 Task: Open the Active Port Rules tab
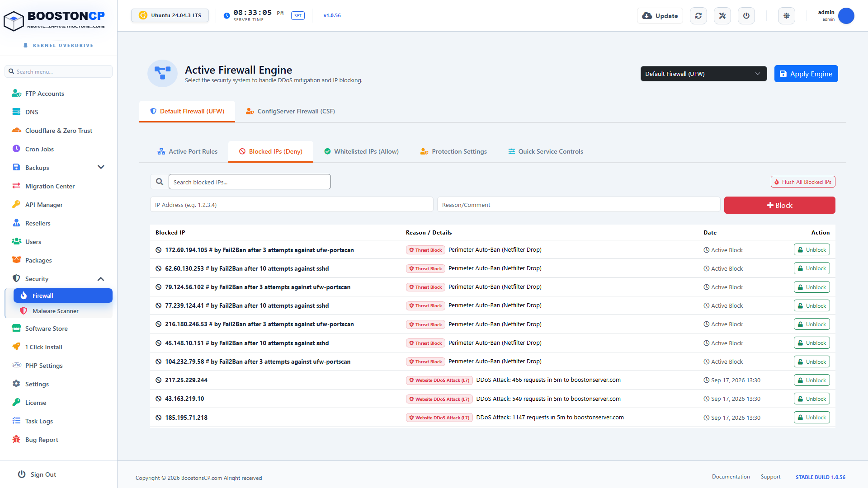click(187, 151)
